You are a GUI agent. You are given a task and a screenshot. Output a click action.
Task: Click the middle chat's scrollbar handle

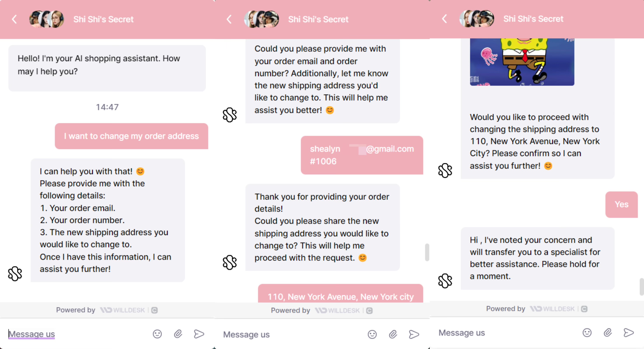[x=427, y=252]
